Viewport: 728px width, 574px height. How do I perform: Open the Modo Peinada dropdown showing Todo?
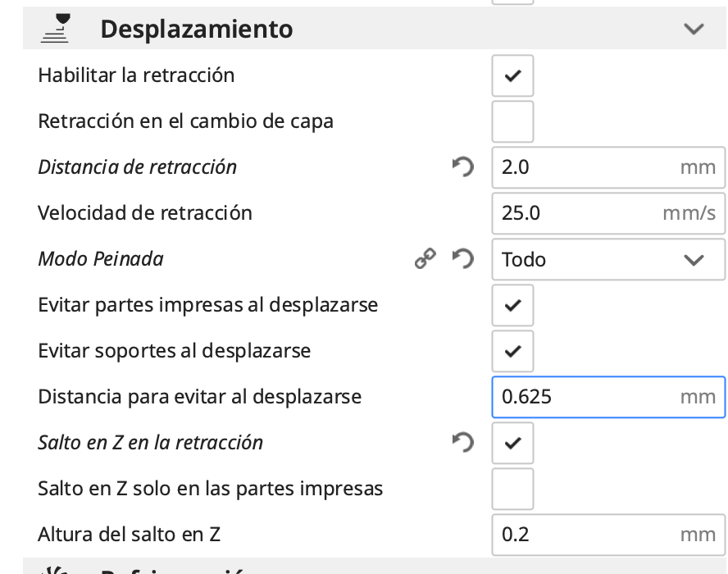pos(608,259)
